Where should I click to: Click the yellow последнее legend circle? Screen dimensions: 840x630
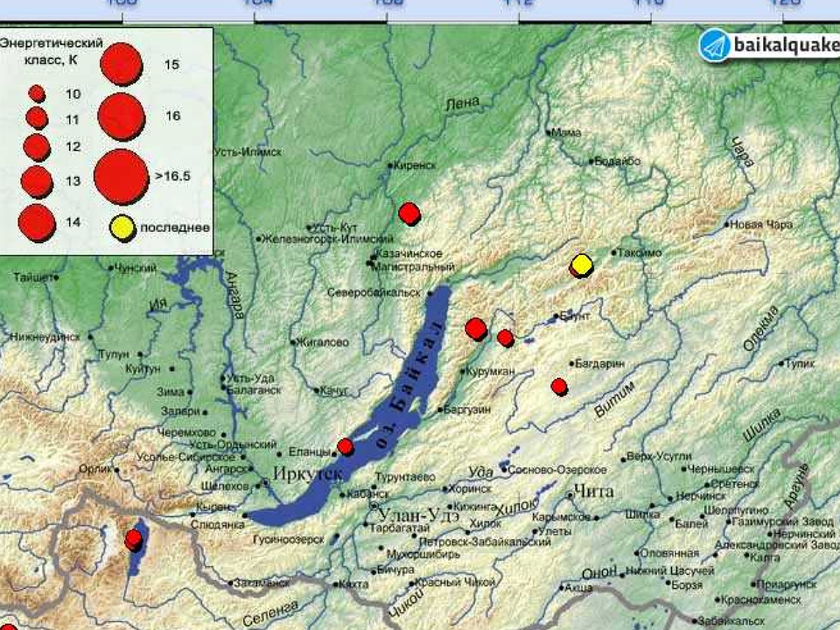click(122, 228)
